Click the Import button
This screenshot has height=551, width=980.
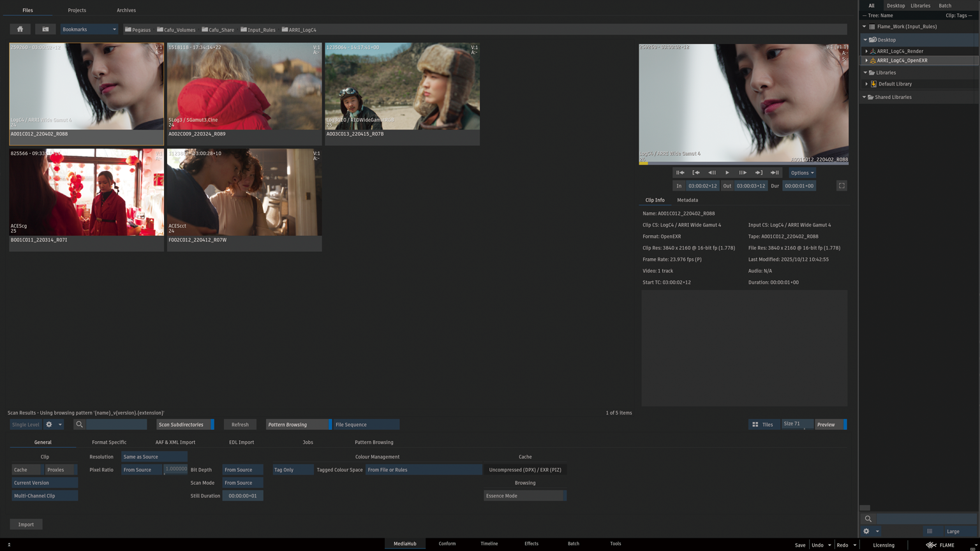[x=26, y=524]
